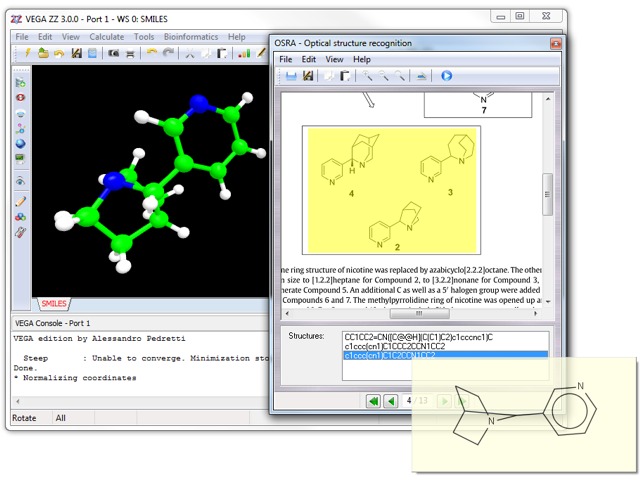Click the zoom out magnifier in OSRA toolbar

[383, 76]
